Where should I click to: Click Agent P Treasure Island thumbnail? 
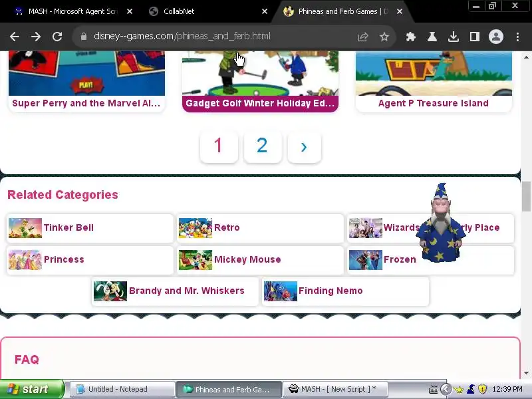tap(434, 73)
